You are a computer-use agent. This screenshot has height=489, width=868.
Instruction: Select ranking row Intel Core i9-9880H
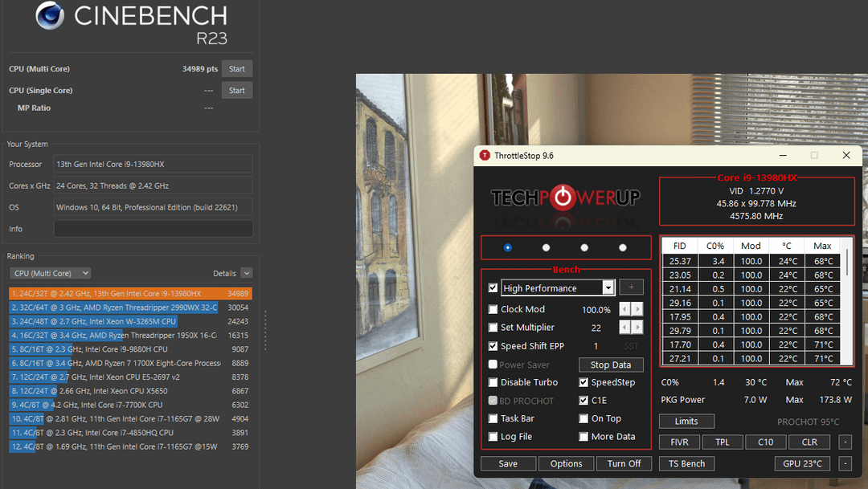tap(131, 349)
